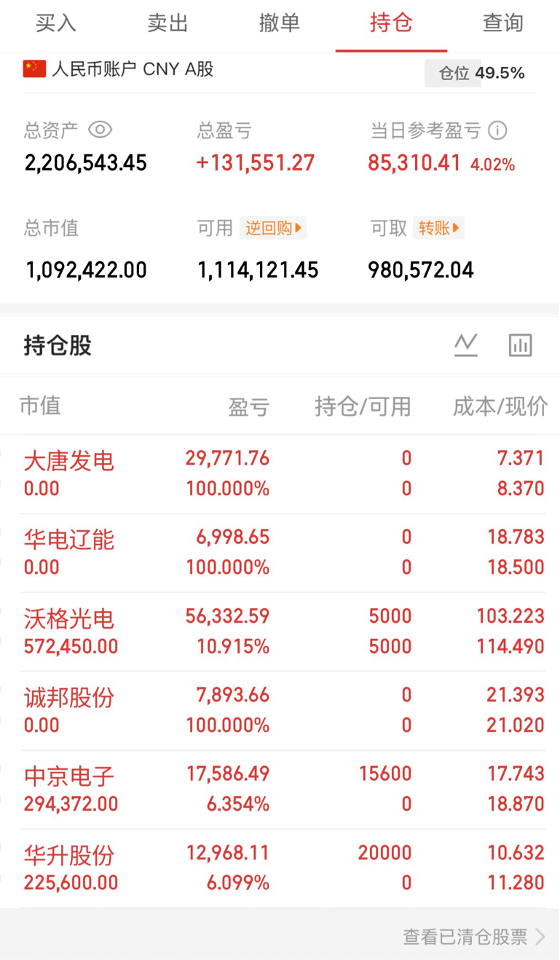Tap the 仓位 49.5% position indicator

tap(481, 73)
